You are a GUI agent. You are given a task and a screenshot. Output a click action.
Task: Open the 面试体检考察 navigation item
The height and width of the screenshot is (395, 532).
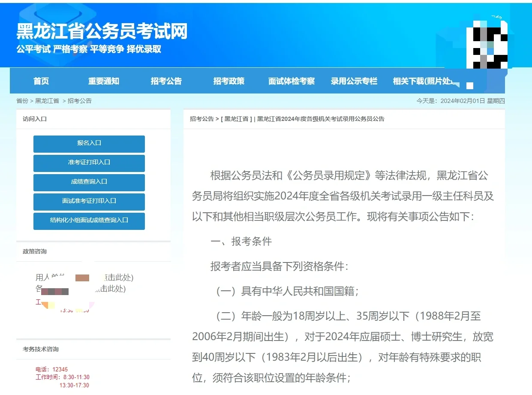pos(291,81)
